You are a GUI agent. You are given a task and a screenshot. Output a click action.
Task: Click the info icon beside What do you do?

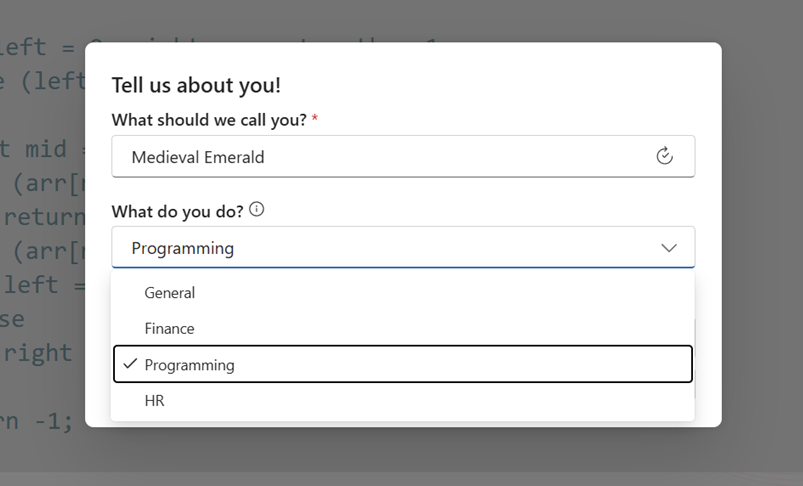tap(257, 209)
